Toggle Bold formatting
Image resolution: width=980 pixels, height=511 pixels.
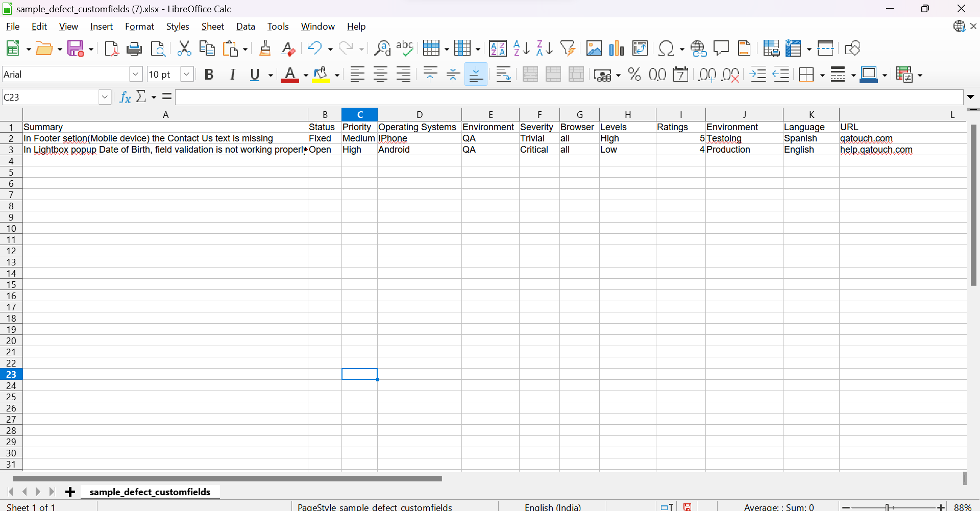(209, 75)
